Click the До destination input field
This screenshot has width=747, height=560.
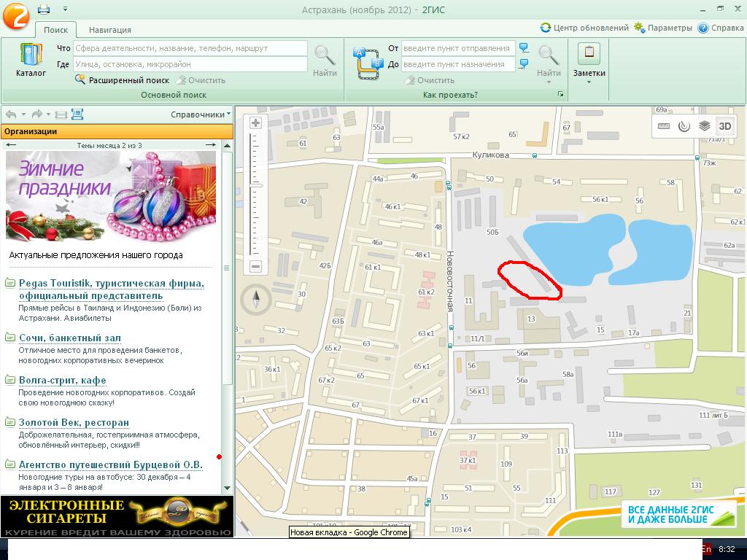pyautogui.click(x=458, y=64)
